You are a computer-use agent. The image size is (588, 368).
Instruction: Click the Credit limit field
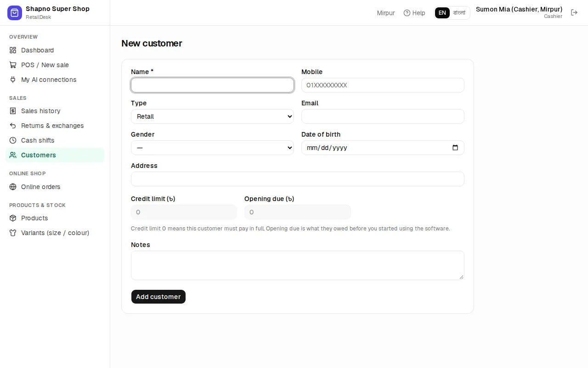click(x=184, y=212)
